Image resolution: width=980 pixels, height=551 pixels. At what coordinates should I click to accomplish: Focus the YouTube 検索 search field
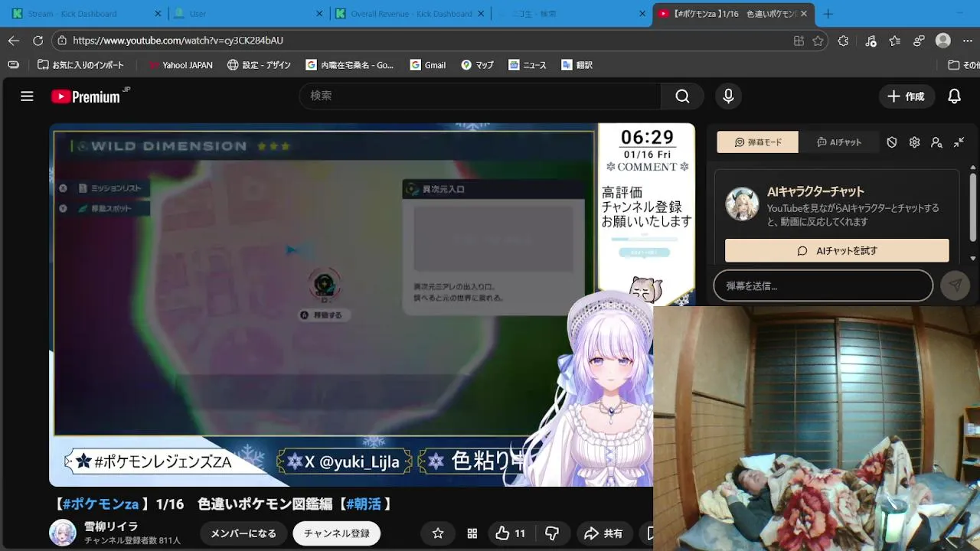pyautogui.click(x=480, y=96)
